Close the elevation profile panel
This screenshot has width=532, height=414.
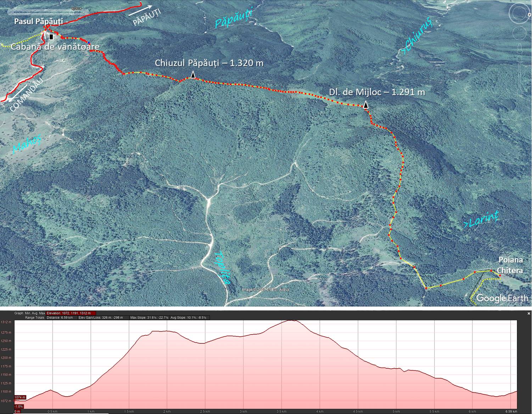529,314
